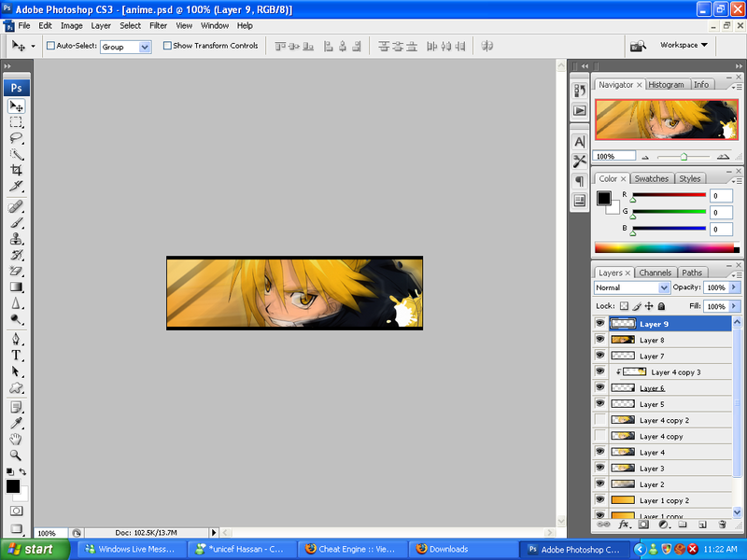Expand the layer Opacity slider arrow

735,288
